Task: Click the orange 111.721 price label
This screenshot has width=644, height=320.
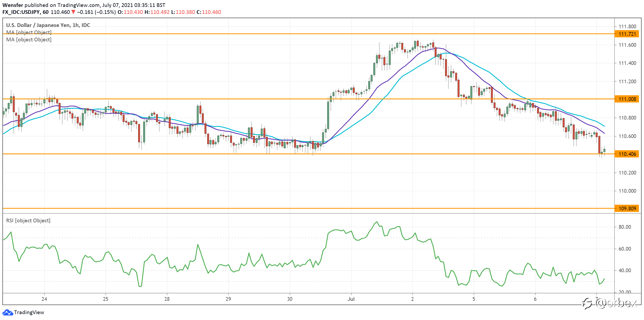Action: 627,34
